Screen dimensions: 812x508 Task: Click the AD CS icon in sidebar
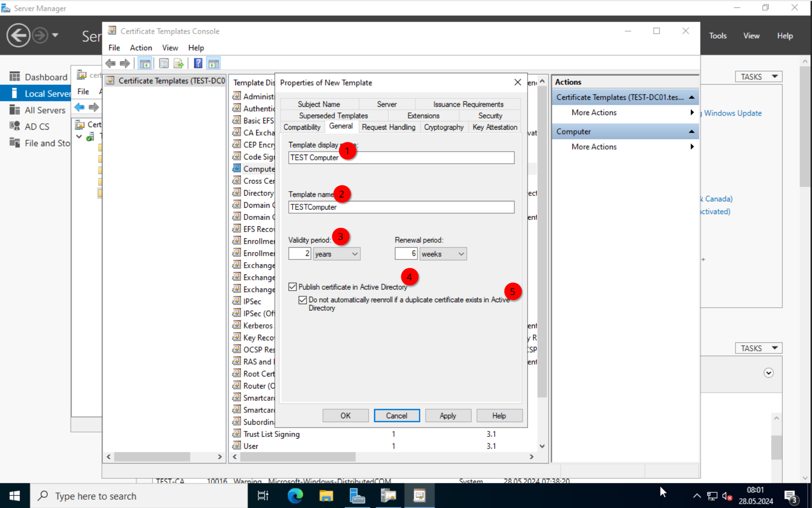[15, 126]
